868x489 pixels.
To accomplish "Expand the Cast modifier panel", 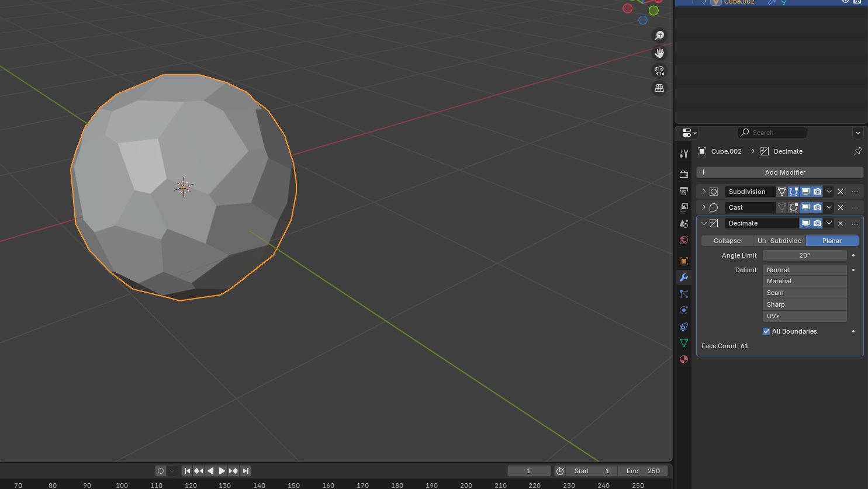I will (704, 207).
